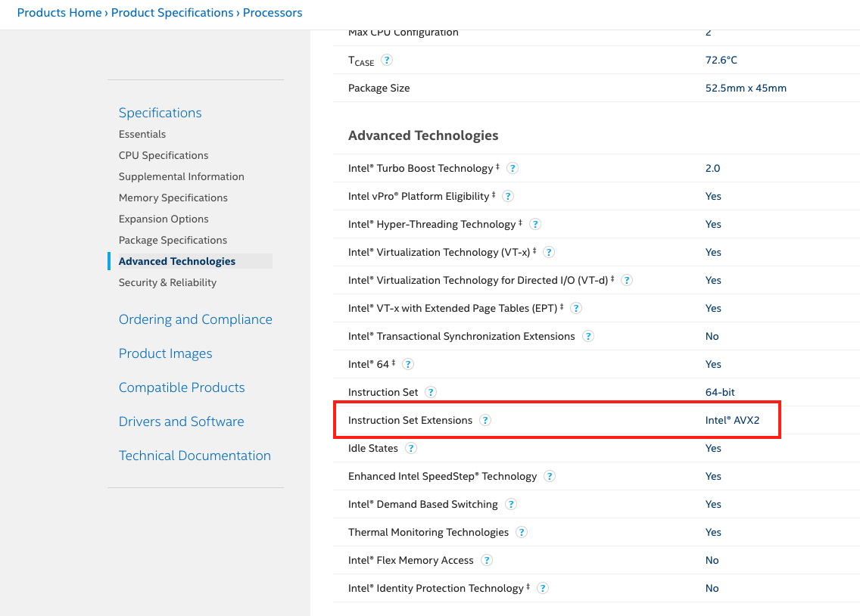Click help icon next to Idle States
Image resolution: width=860 pixels, height=616 pixels.
click(411, 448)
